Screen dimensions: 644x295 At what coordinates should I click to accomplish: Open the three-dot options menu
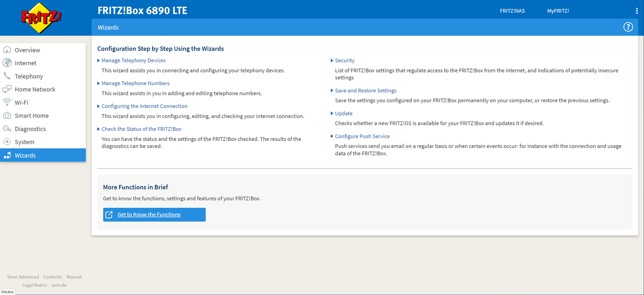[x=637, y=11]
